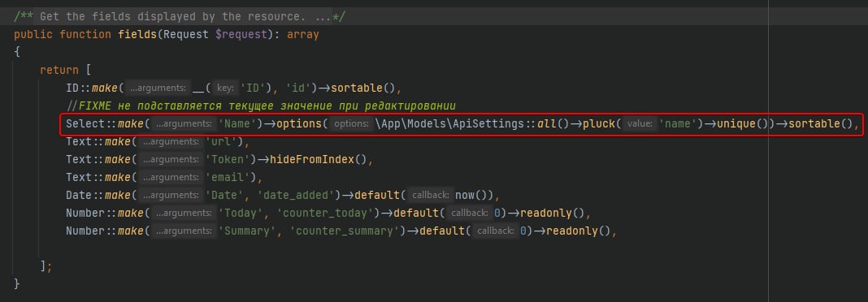Click the 'Name' string literal
This screenshot has width=868, height=302.
point(237,124)
